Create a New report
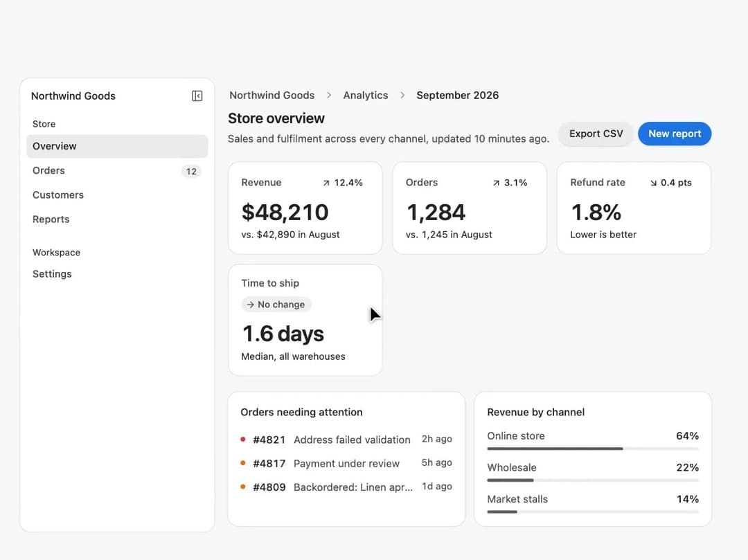This screenshot has height=560, width=748. (675, 134)
